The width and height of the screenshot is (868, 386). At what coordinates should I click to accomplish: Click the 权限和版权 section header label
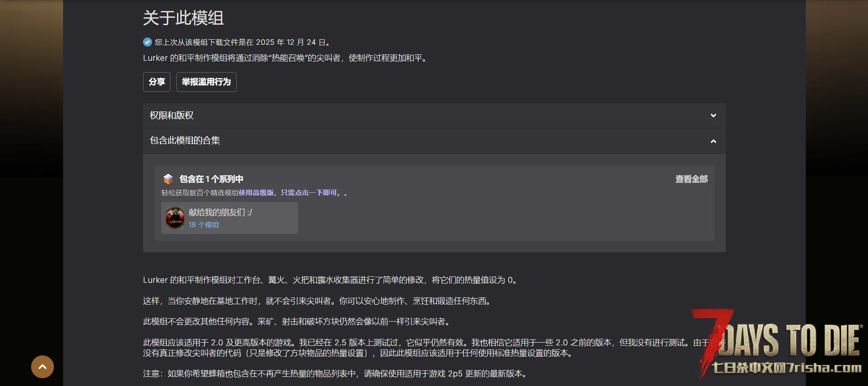(x=172, y=116)
